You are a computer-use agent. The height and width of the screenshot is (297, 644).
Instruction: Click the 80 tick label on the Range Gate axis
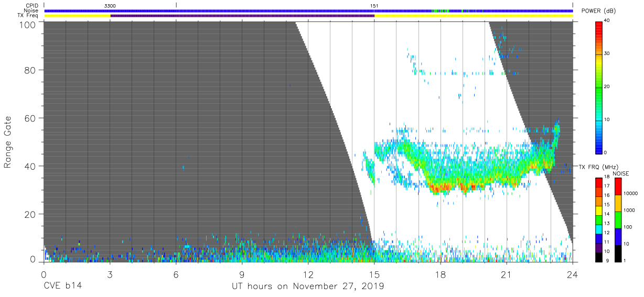pyautogui.click(x=31, y=70)
